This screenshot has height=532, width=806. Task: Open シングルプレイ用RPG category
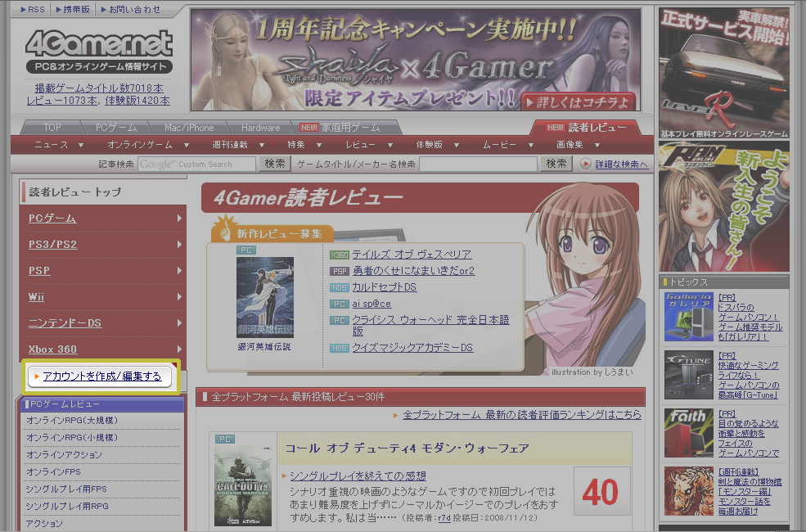67,507
